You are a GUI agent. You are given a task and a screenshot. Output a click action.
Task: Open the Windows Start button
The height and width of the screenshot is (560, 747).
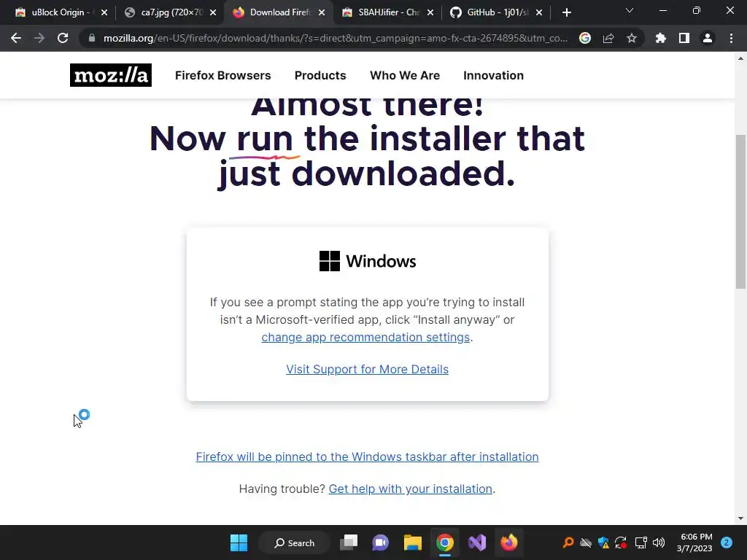click(x=239, y=542)
